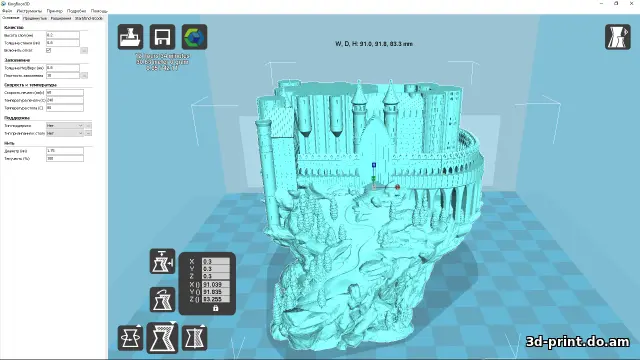Click the red X-axis scale handle
This screenshot has height=360, width=640.
(x=398, y=187)
